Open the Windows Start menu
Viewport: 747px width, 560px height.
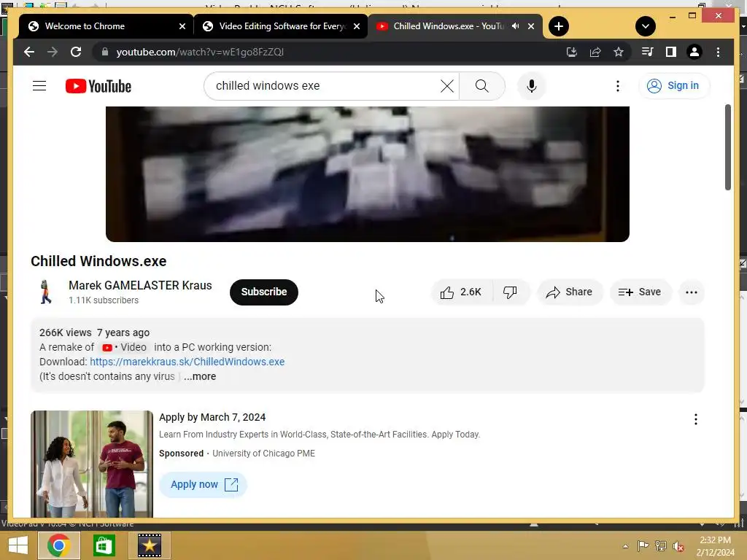[x=18, y=545]
